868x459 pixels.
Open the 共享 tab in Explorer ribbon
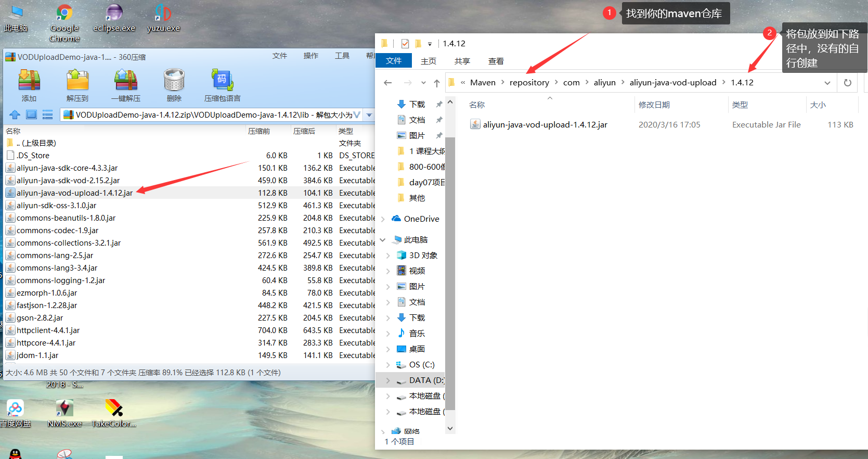(462, 61)
